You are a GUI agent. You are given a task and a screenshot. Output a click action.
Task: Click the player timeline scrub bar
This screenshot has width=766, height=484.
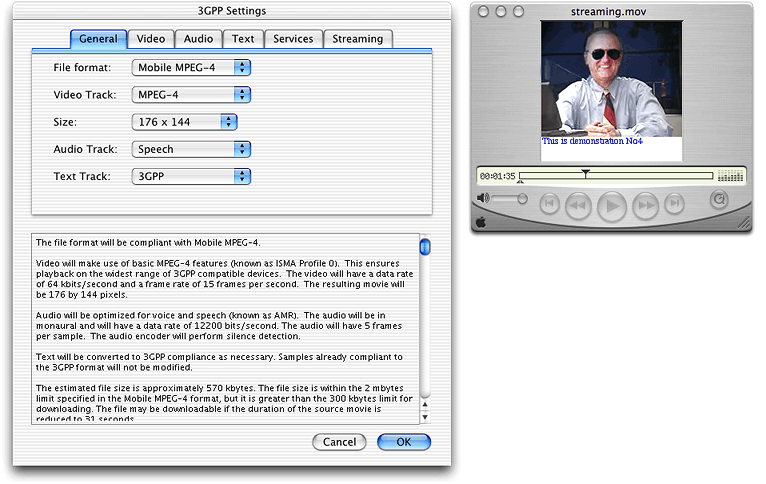pos(616,175)
